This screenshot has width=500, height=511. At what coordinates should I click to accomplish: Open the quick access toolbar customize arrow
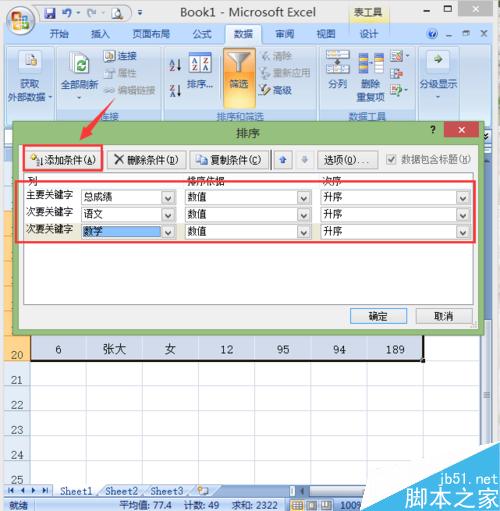tap(140, 13)
